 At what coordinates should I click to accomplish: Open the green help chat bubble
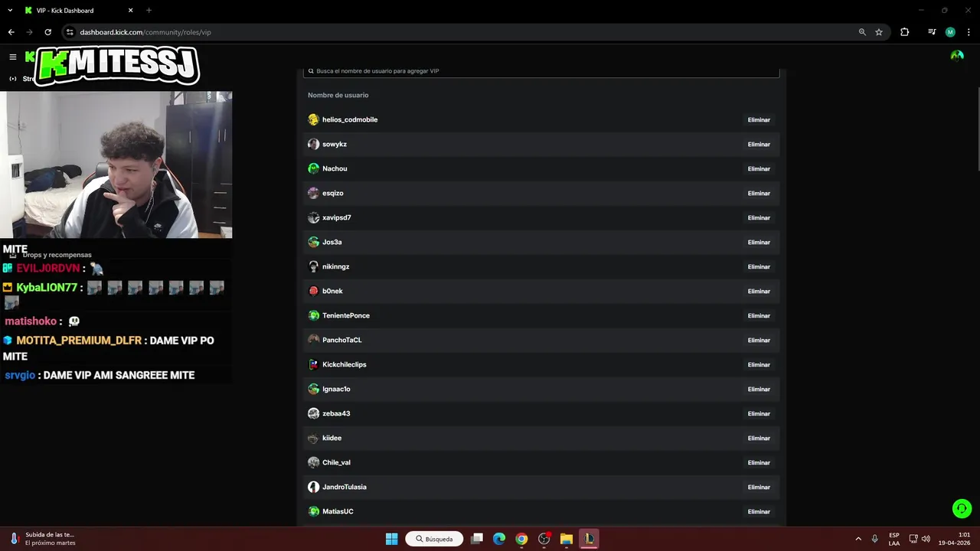[x=962, y=508]
